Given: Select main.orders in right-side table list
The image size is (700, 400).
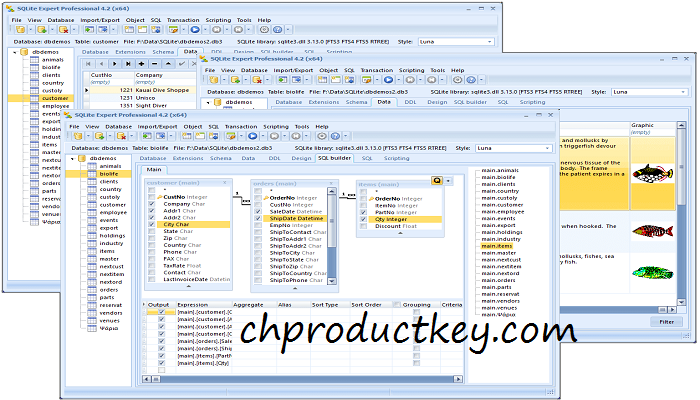Looking at the screenshot, I should 498,280.
